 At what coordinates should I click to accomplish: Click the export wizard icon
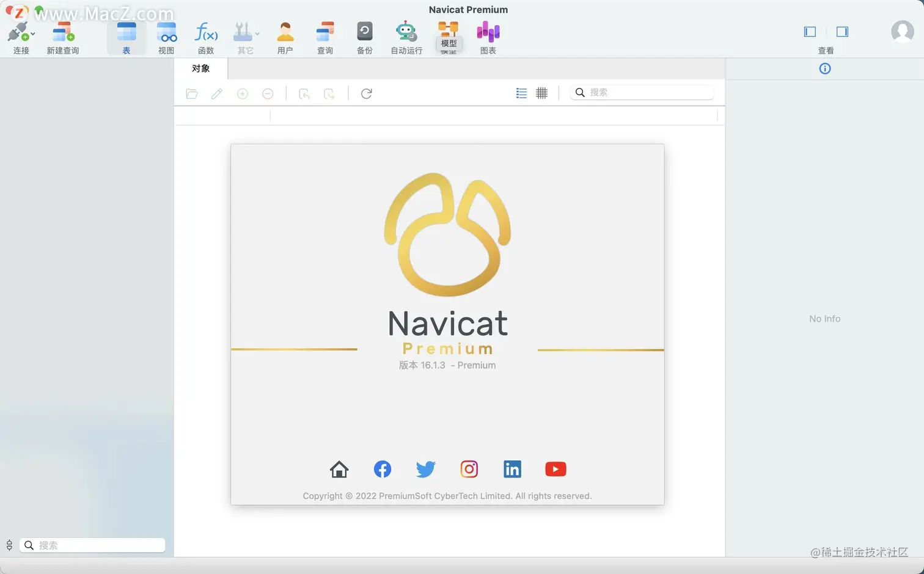pyautogui.click(x=329, y=93)
